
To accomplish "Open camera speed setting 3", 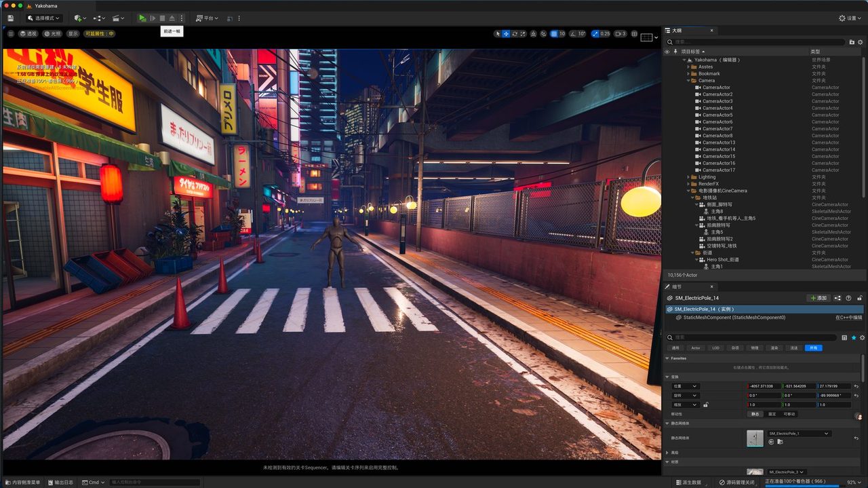I will (620, 33).
